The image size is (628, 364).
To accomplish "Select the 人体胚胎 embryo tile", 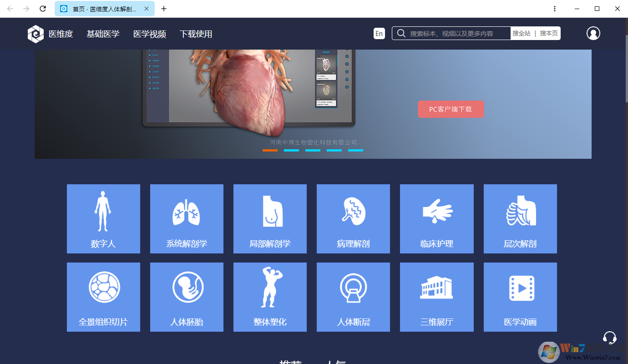I will point(187,297).
